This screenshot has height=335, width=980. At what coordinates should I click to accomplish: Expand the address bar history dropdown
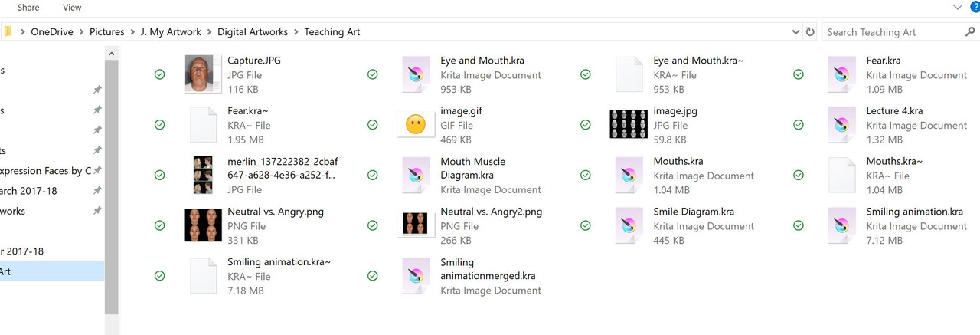coord(795,32)
